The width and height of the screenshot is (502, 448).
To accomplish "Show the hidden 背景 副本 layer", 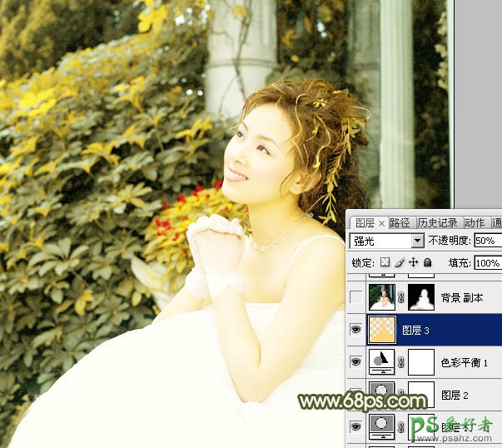I will (356, 297).
